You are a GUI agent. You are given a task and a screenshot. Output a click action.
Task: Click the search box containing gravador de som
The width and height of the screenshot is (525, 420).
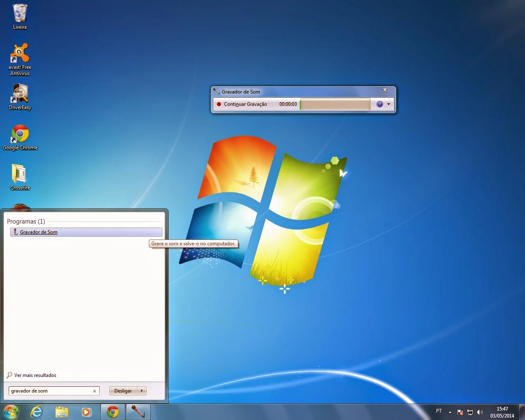point(54,391)
